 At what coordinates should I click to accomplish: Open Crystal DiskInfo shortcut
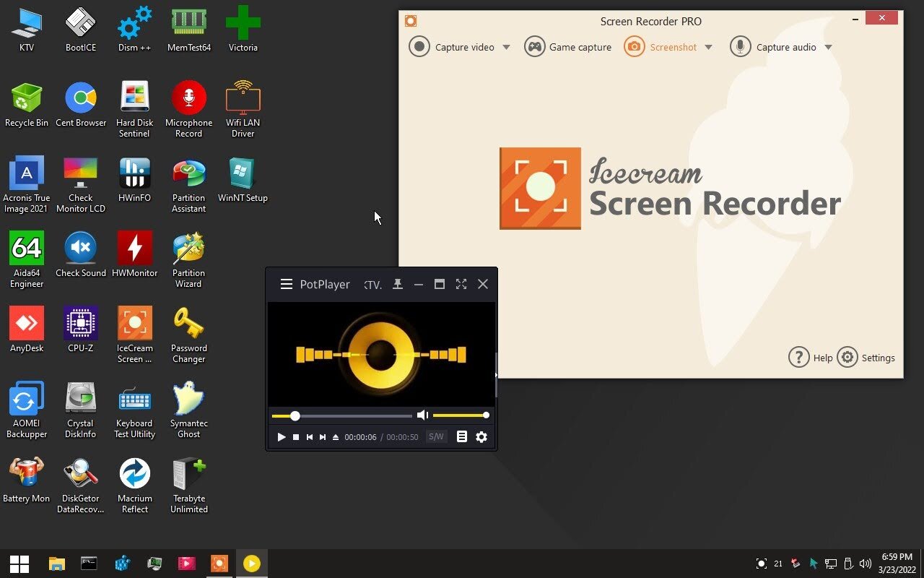(81, 410)
